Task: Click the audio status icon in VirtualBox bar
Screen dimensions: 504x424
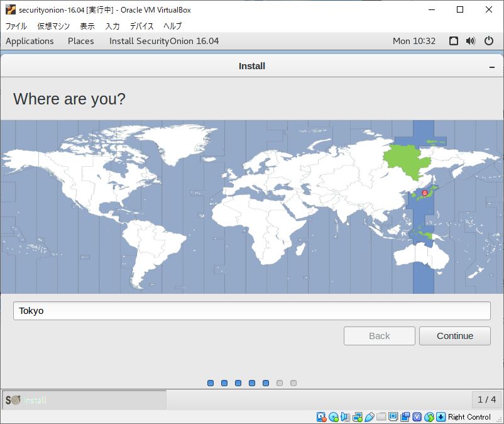Action: 345,417
